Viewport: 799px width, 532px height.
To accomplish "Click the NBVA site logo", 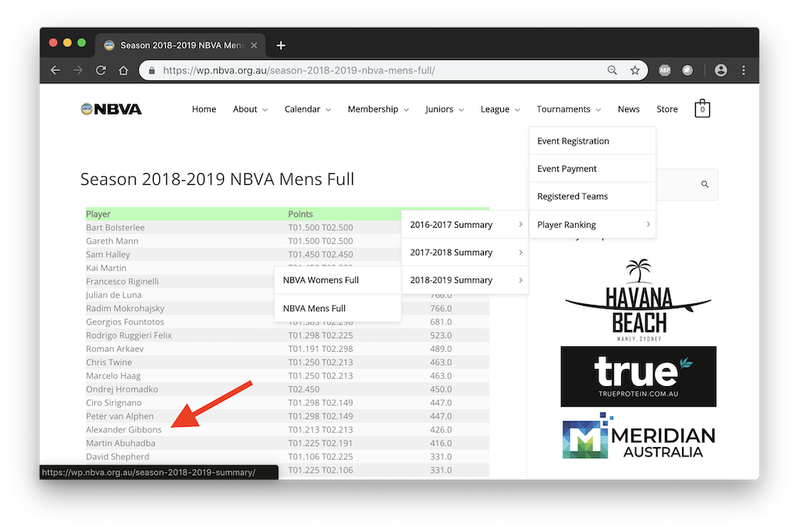I will click(x=111, y=109).
